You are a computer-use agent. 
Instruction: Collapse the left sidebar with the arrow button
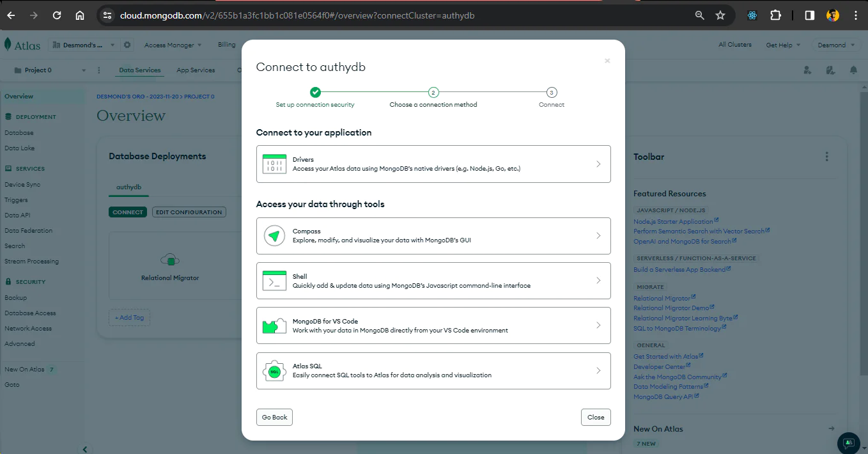(x=85, y=450)
